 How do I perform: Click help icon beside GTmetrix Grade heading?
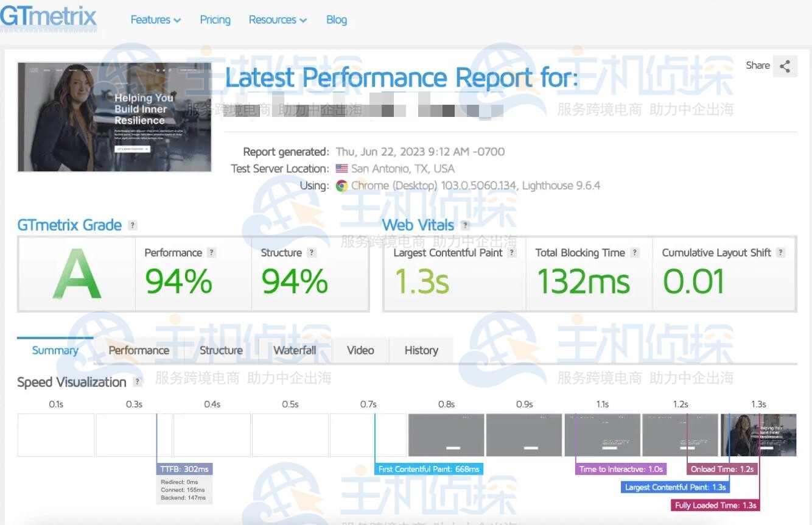(132, 225)
